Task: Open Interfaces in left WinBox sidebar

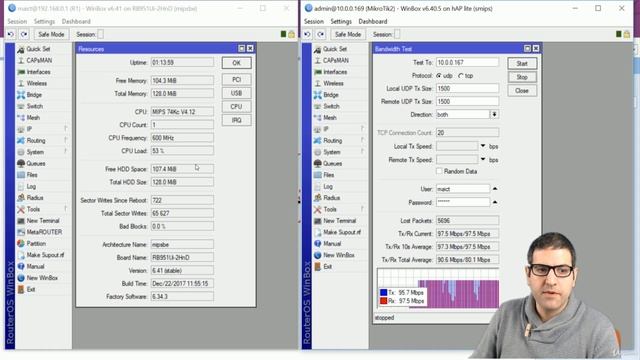Action: point(38,72)
